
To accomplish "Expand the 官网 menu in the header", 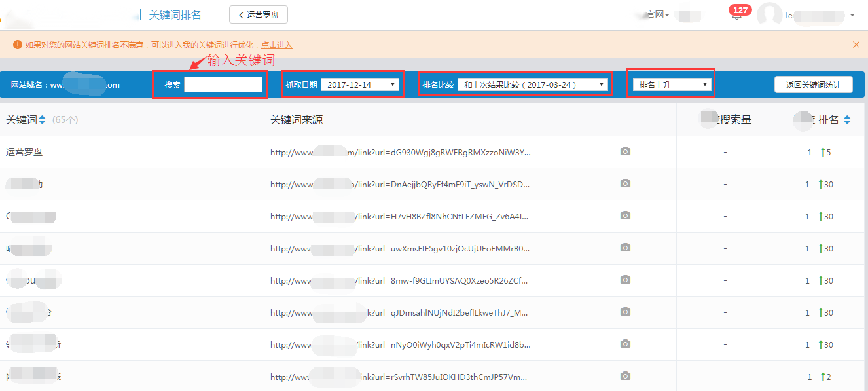I will click(657, 15).
